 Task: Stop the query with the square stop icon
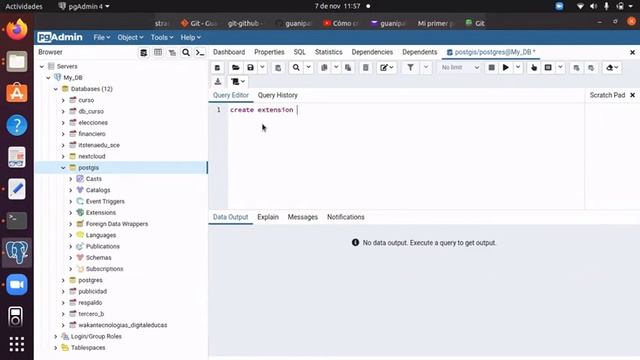click(x=492, y=68)
